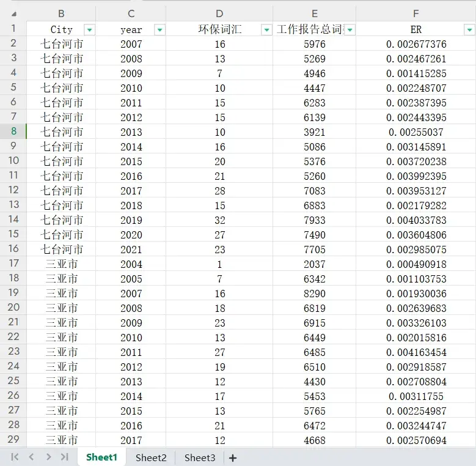The image size is (476, 466).
Task: Select column E header
Action: [x=315, y=13]
